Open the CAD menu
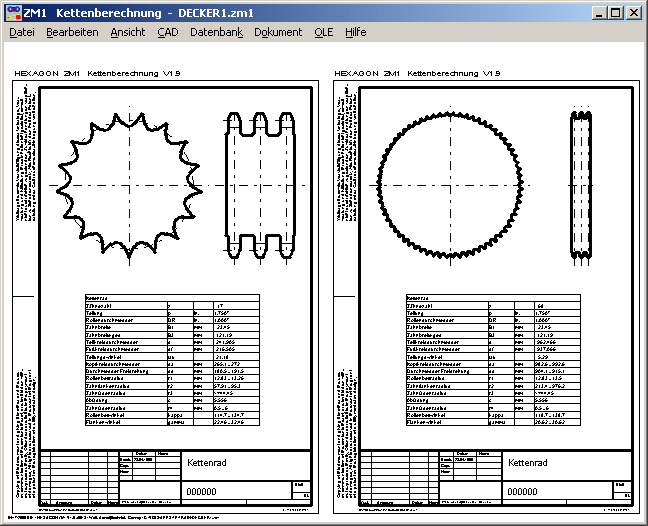Viewport: 648px width, 526px height. coord(167,32)
